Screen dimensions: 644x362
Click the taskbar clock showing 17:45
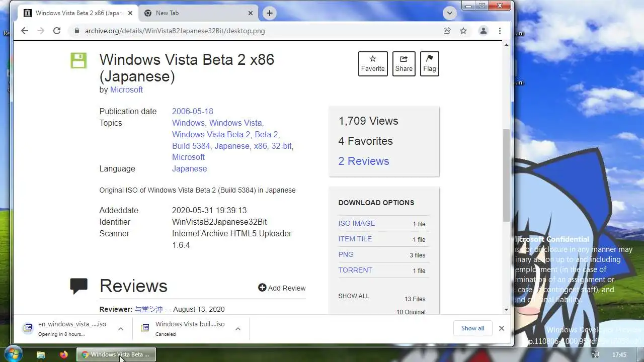click(x=619, y=354)
